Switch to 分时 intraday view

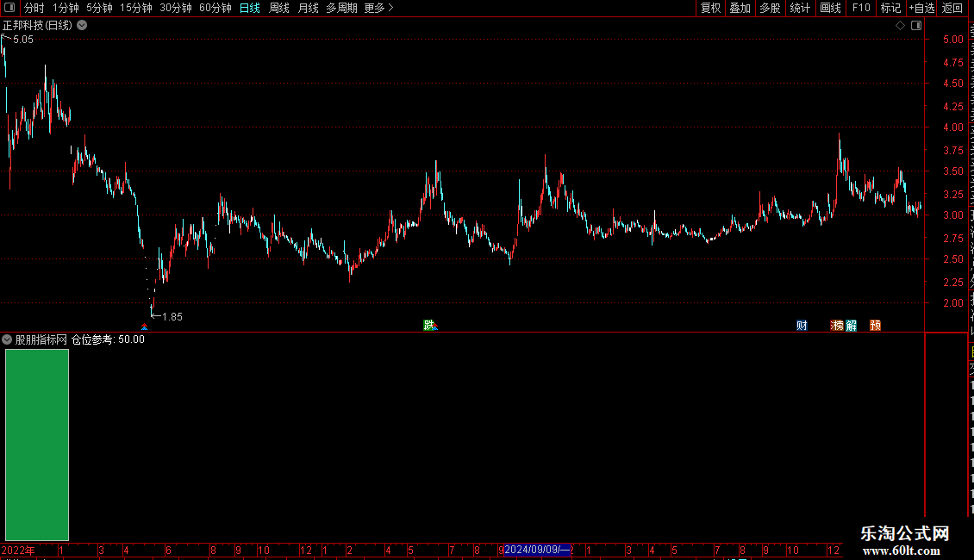click(x=34, y=8)
